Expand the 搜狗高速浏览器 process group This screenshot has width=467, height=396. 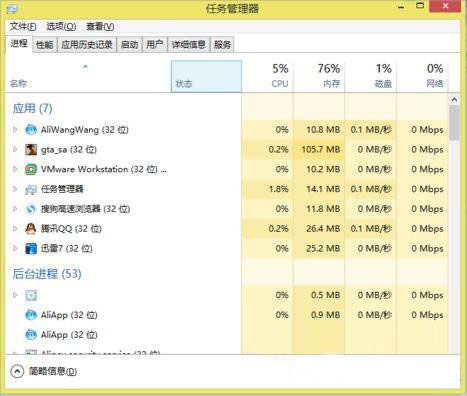tap(15, 209)
